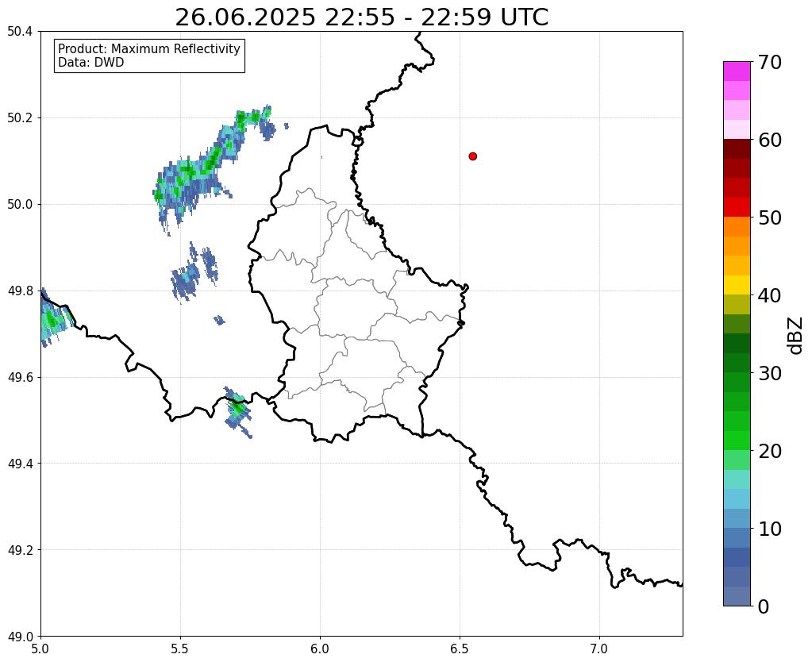Select the bright green swatch at 20 dBZ
812x662 pixels.
[737, 441]
